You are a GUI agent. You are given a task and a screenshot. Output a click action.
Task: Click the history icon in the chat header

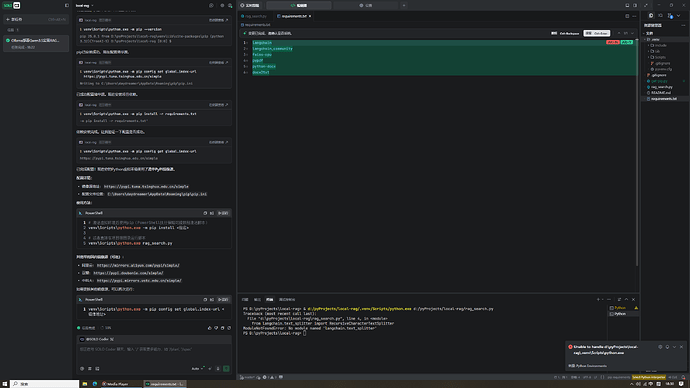(211, 5)
